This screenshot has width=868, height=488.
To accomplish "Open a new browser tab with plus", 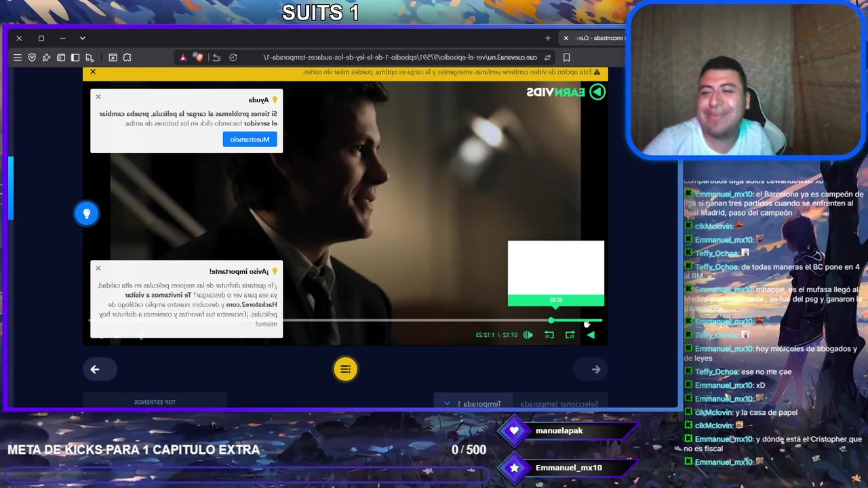I will coord(548,38).
